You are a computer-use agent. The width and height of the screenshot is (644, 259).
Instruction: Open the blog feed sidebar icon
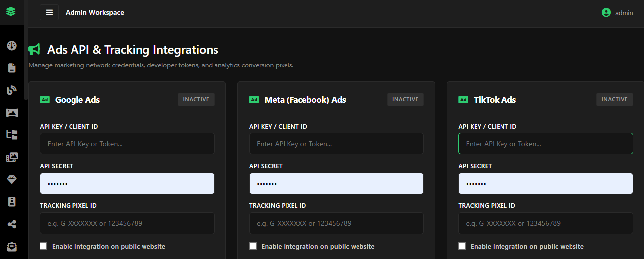12,90
